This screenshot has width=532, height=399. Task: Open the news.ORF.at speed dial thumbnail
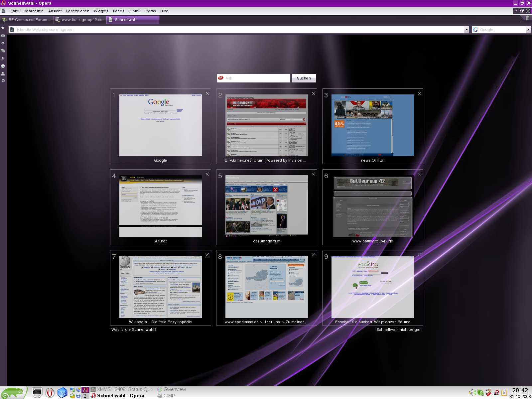pyautogui.click(x=373, y=125)
